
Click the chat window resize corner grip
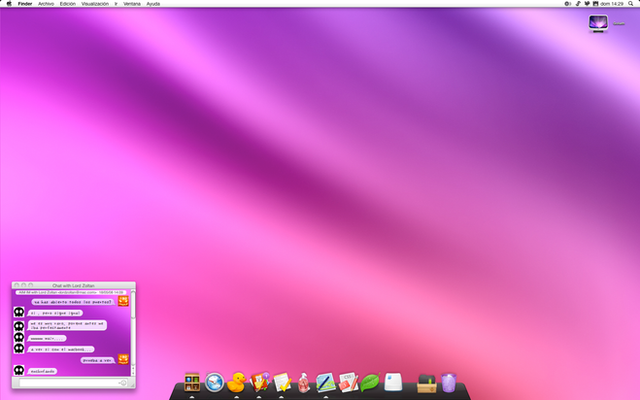tap(133, 384)
